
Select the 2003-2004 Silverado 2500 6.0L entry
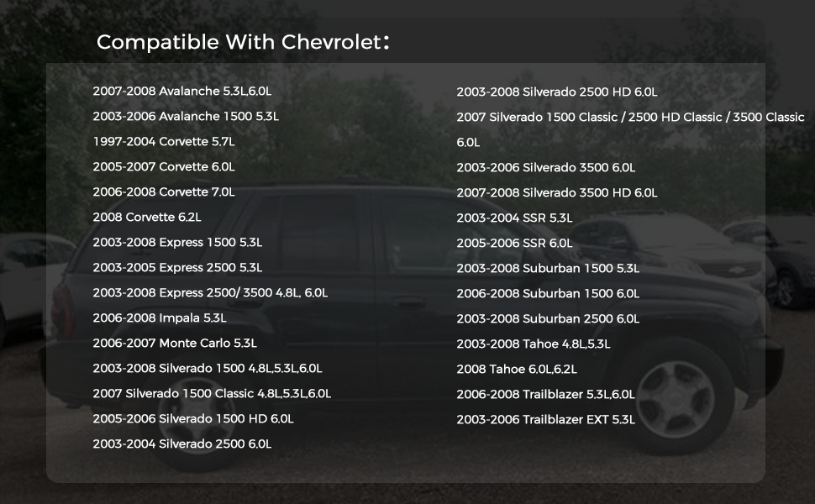(182, 444)
